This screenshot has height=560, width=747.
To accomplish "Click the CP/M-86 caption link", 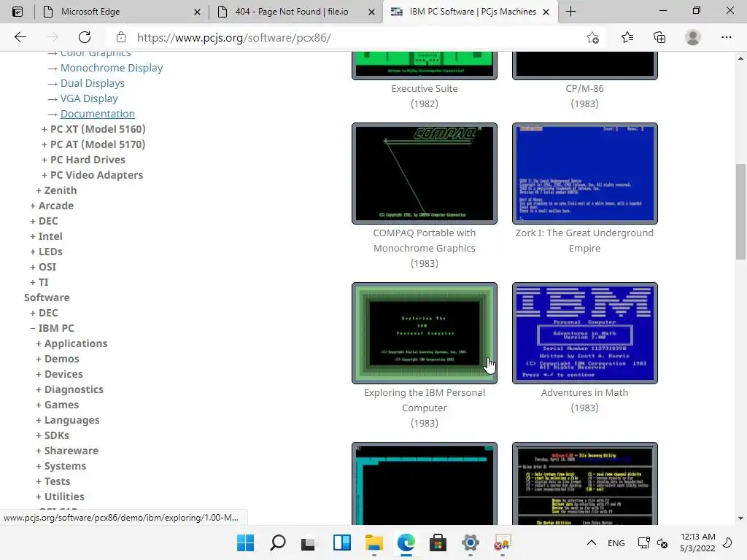I will coord(584,88).
